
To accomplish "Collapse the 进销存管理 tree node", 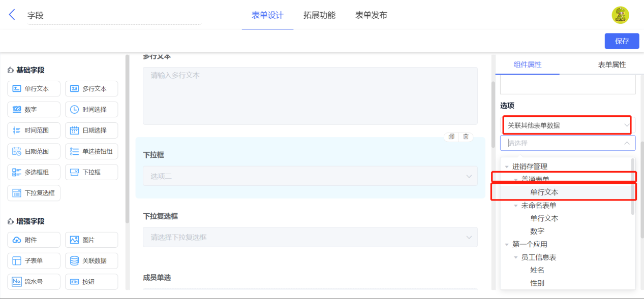I will 506,167.
